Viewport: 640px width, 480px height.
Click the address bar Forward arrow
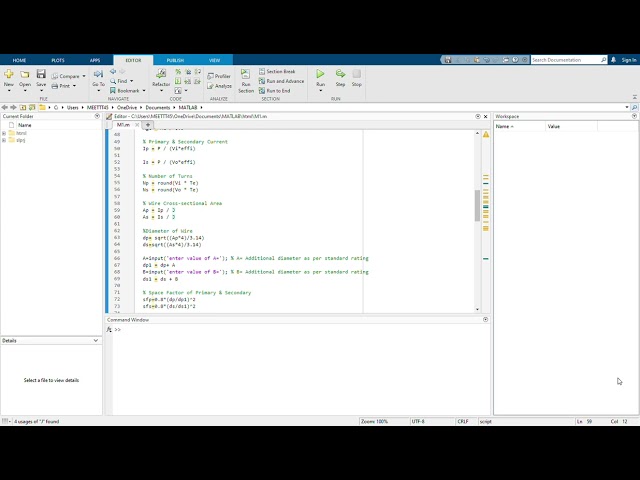pyautogui.click(x=13, y=107)
